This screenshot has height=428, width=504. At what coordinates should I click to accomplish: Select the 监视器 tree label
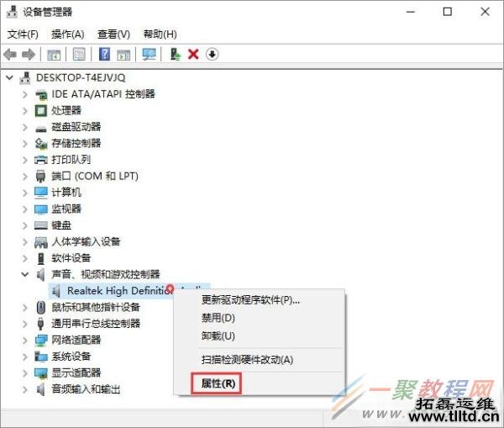(66, 209)
